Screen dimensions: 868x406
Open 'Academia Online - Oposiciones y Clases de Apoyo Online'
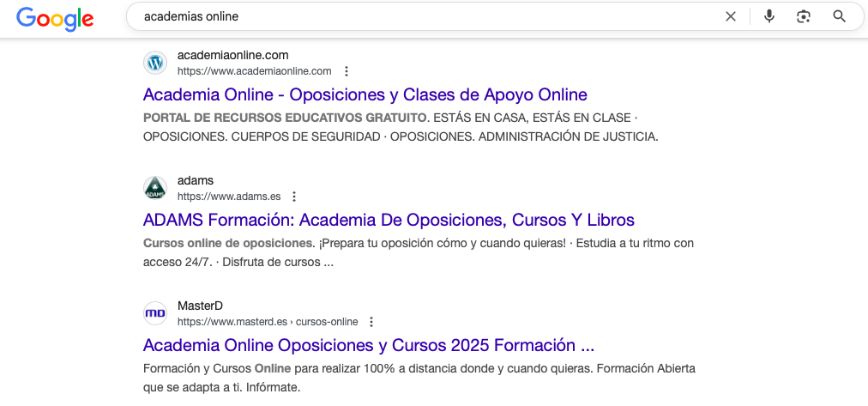point(365,94)
